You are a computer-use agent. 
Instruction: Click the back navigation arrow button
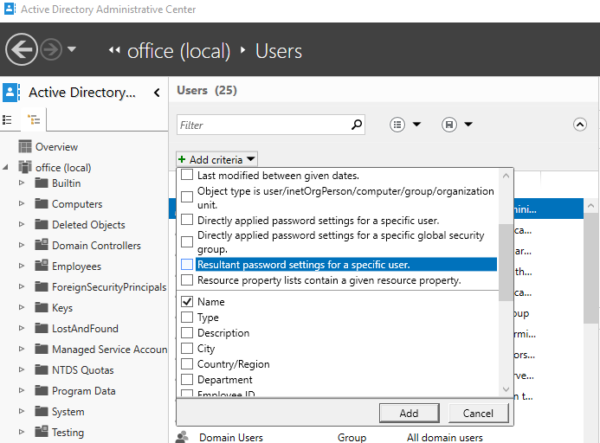22,49
